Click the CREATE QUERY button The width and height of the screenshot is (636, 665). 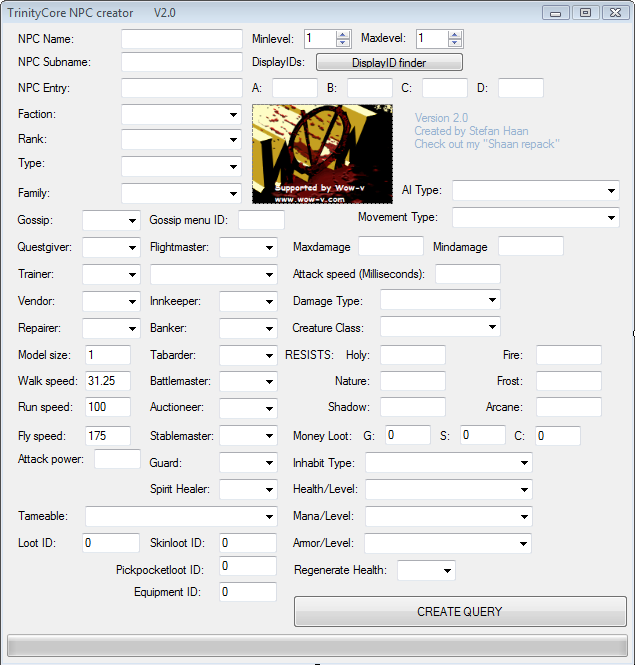point(460,612)
